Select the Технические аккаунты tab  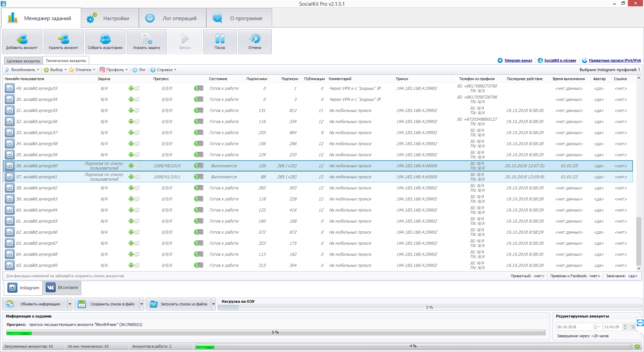point(66,61)
